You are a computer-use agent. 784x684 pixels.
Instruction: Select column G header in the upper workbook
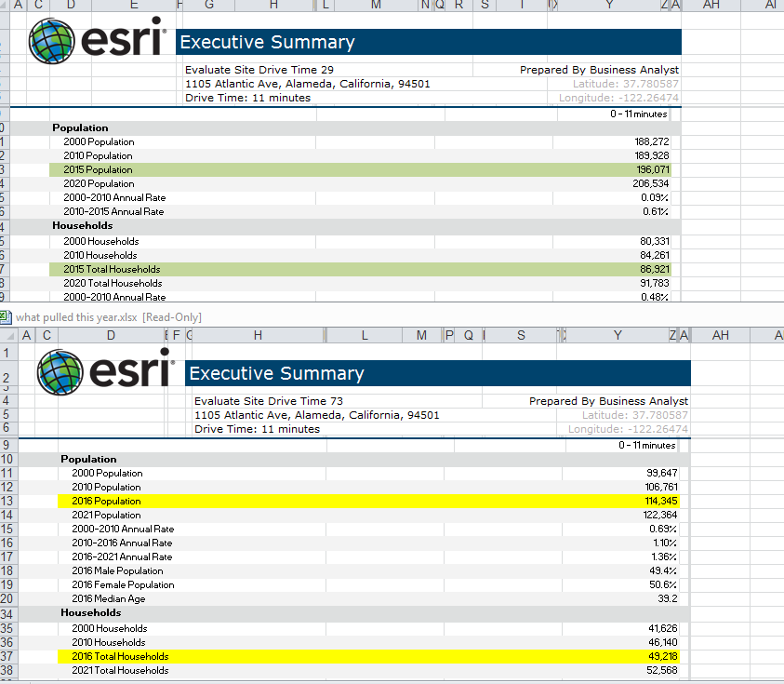tap(209, 5)
